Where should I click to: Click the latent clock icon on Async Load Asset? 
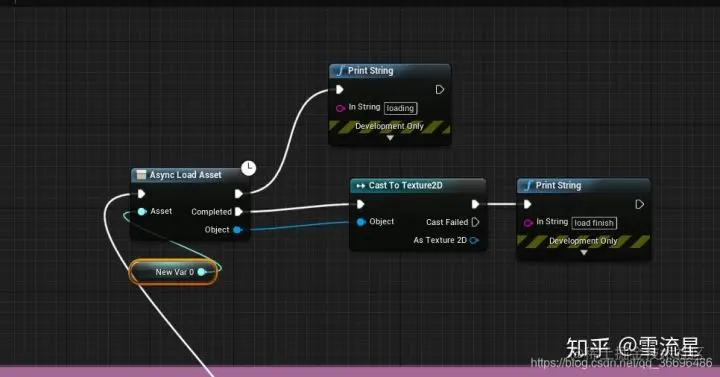tap(248, 168)
